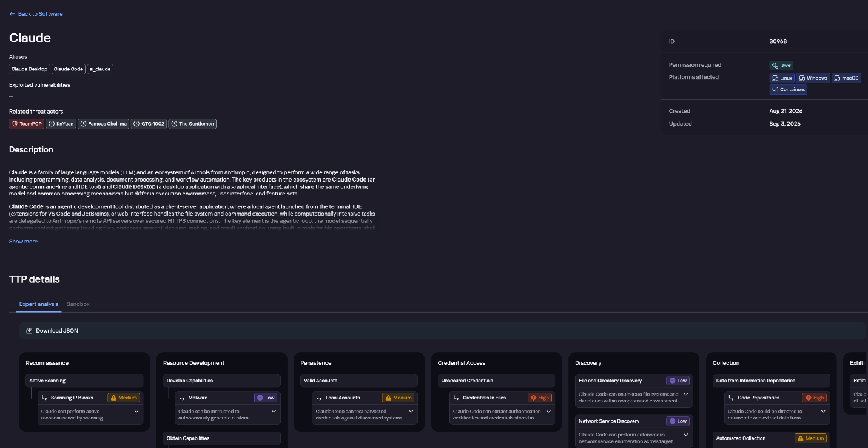Select the Obtain Capabilities technique row
The image size is (868, 448).
pyautogui.click(x=222, y=438)
